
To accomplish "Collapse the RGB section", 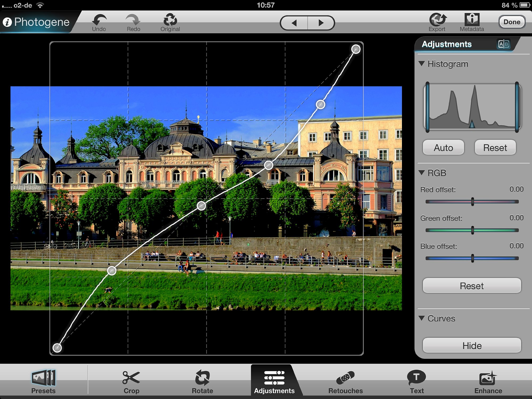I will 422,173.
